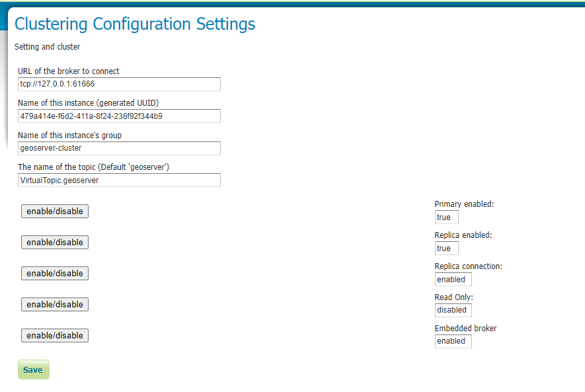Viewport: 585px width, 392px height.
Task: Click the Primary enabled status box
Action: (446, 217)
